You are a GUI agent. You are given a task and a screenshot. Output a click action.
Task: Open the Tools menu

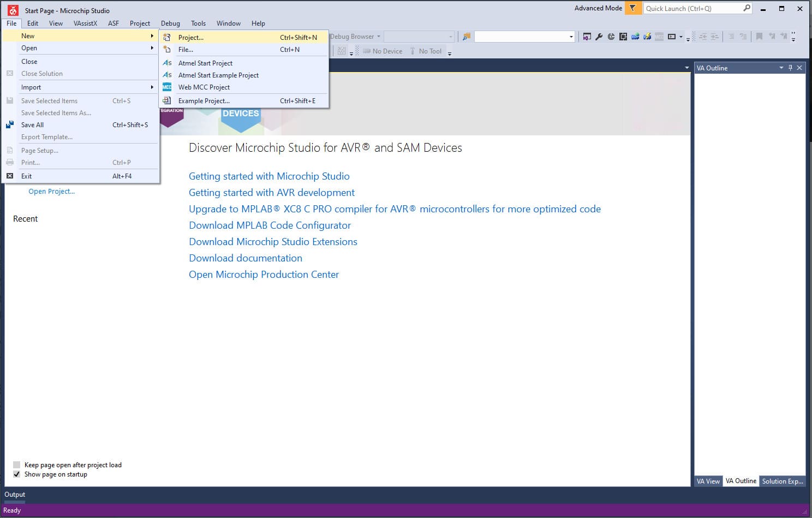pos(198,23)
